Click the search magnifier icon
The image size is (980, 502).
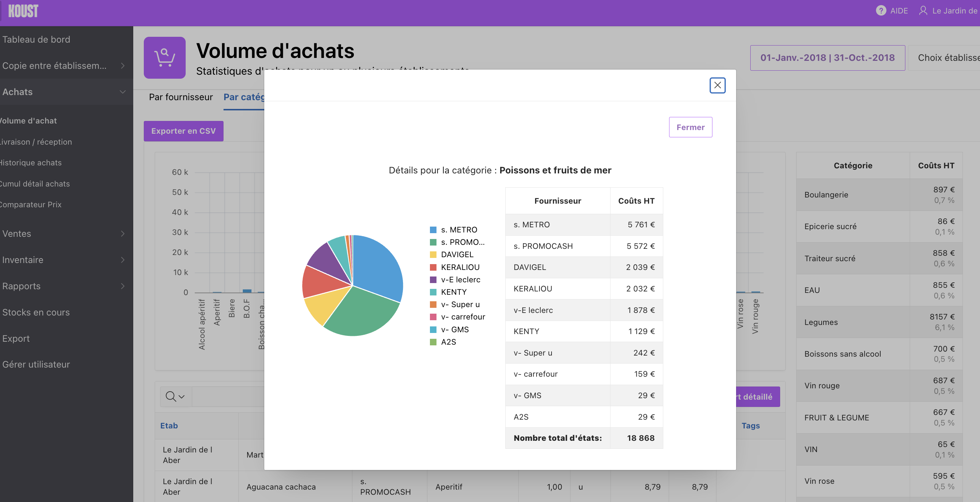coord(171,397)
